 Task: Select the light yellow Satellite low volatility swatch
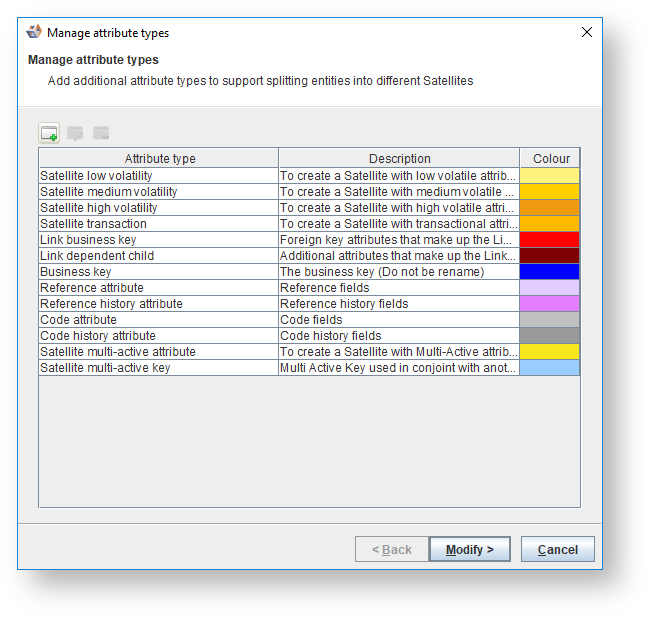pyautogui.click(x=549, y=176)
